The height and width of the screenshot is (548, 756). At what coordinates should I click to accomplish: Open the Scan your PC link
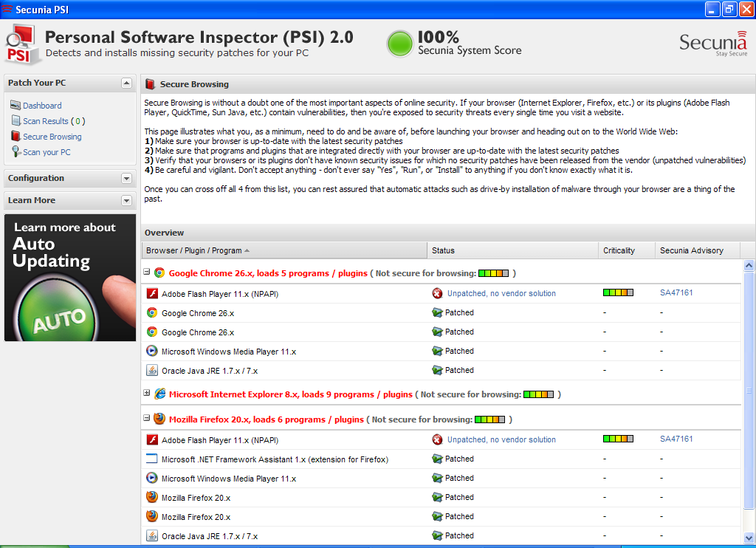click(x=47, y=152)
